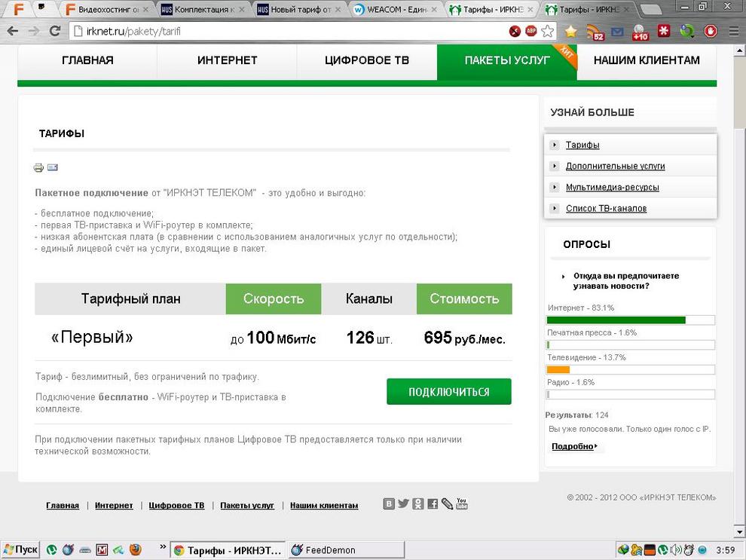Click the page scrollbar down arrow
The image size is (746, 560).
[739, 531]
